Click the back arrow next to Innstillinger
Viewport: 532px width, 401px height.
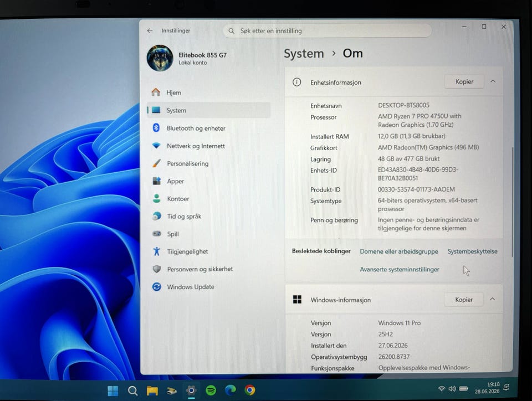[150, 31]
